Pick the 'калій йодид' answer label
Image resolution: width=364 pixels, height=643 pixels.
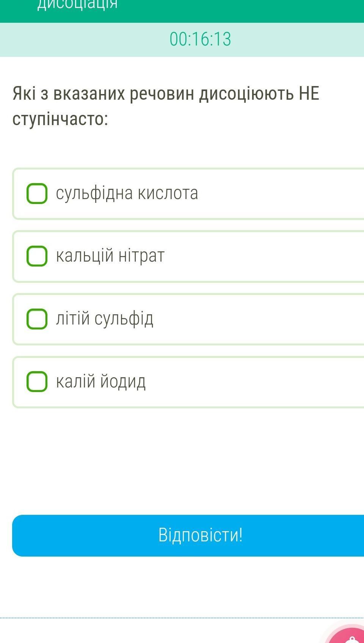(101, 381)
